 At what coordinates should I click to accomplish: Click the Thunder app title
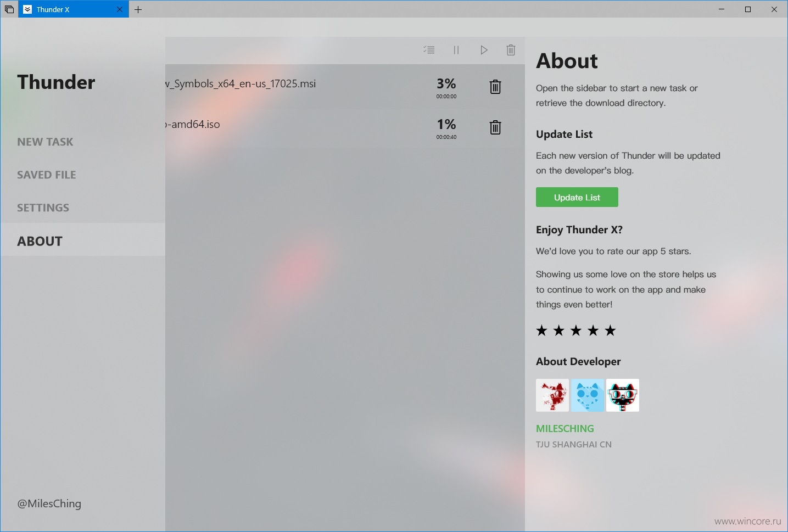[57, 82]
